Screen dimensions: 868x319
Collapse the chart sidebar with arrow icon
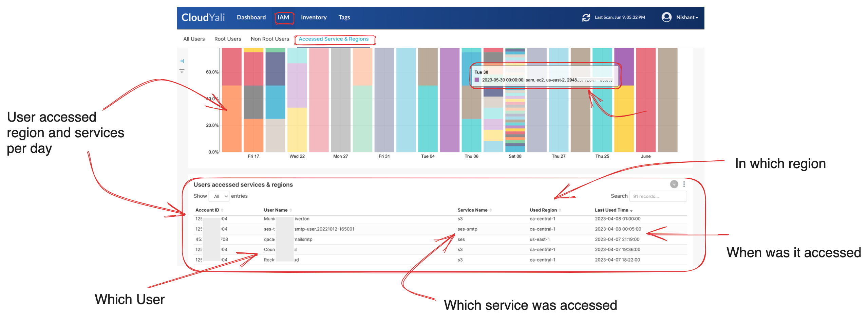click(x=182, y=61)
